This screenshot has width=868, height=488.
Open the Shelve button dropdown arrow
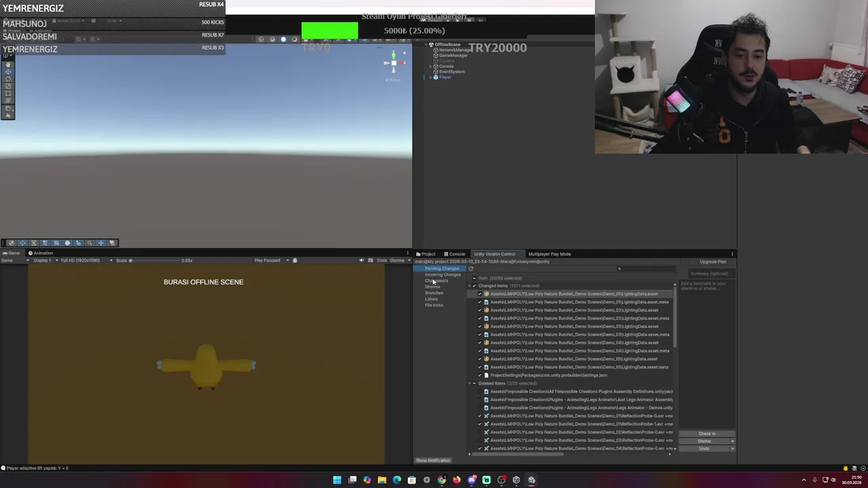click(x=732, y=441)
